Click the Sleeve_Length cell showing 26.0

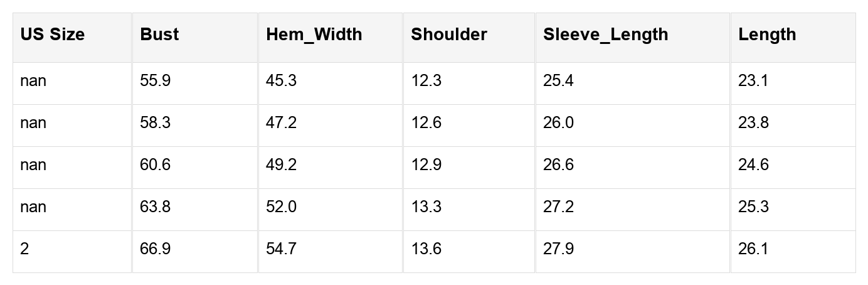coord(558,122)
